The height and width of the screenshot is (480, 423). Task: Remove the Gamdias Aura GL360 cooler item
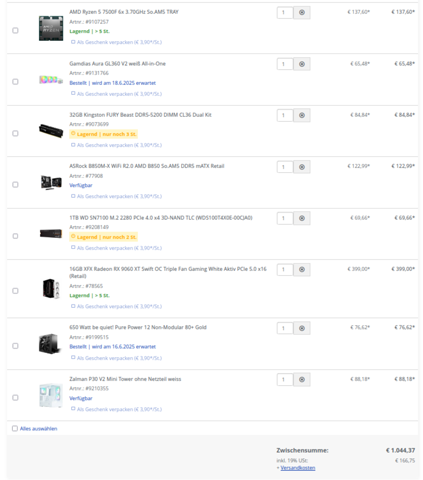click(302, 64)
